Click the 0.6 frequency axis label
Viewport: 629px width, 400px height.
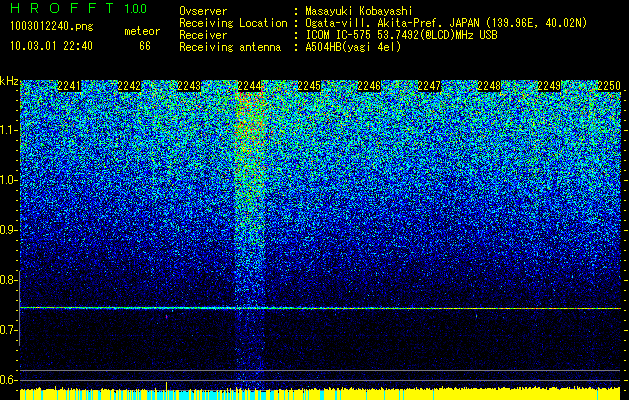coord(8,380)
